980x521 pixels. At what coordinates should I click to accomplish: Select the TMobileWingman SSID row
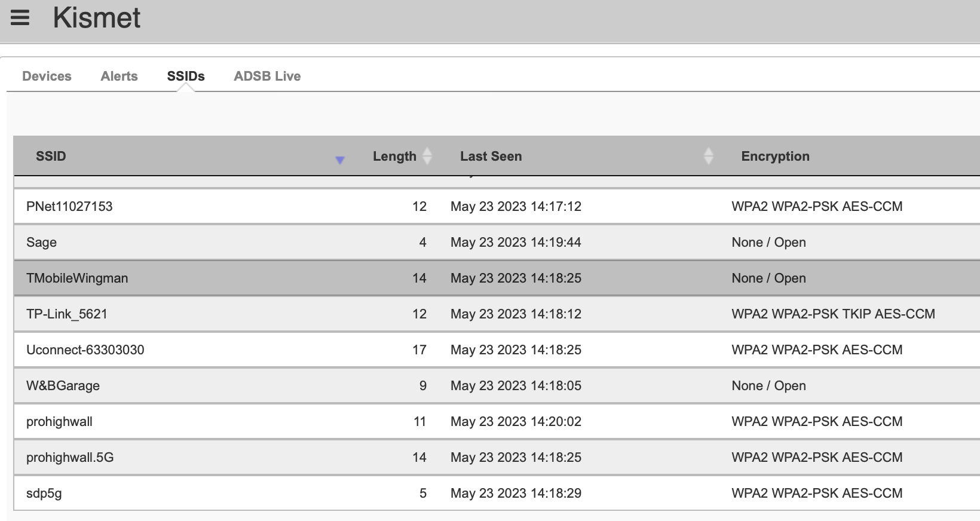(497, 278)
